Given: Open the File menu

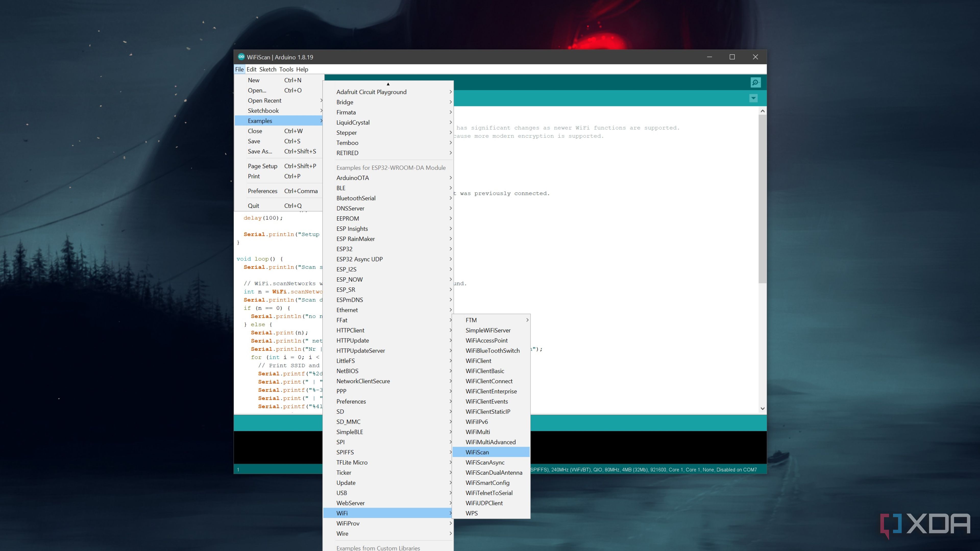Looking at the screenshot, I should pyautogui.click(x=239, y=69).
